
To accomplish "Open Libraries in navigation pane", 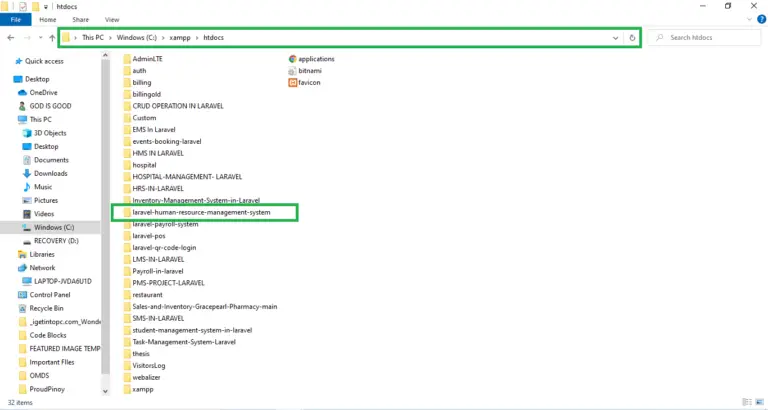I will (x=36, y=255).
